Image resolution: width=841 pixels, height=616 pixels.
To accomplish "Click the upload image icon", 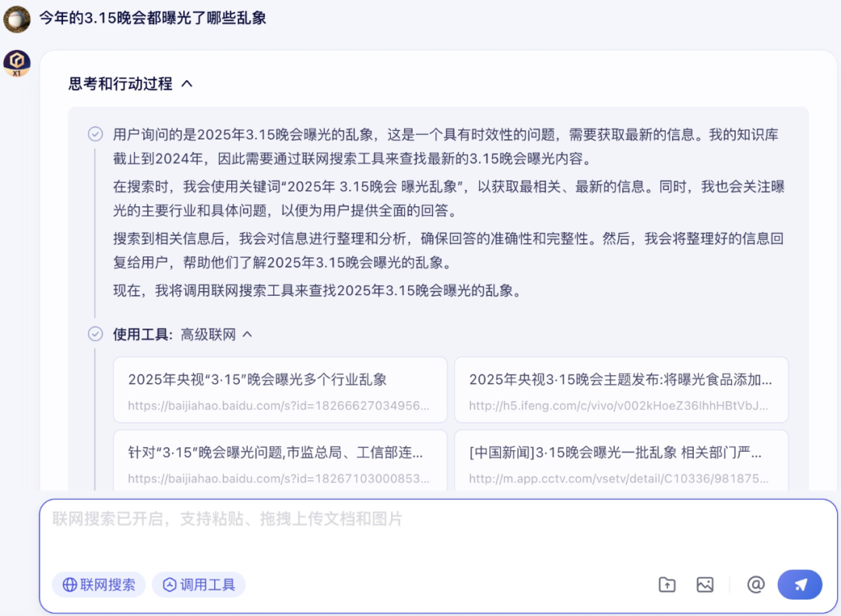I will pos(705,584).
